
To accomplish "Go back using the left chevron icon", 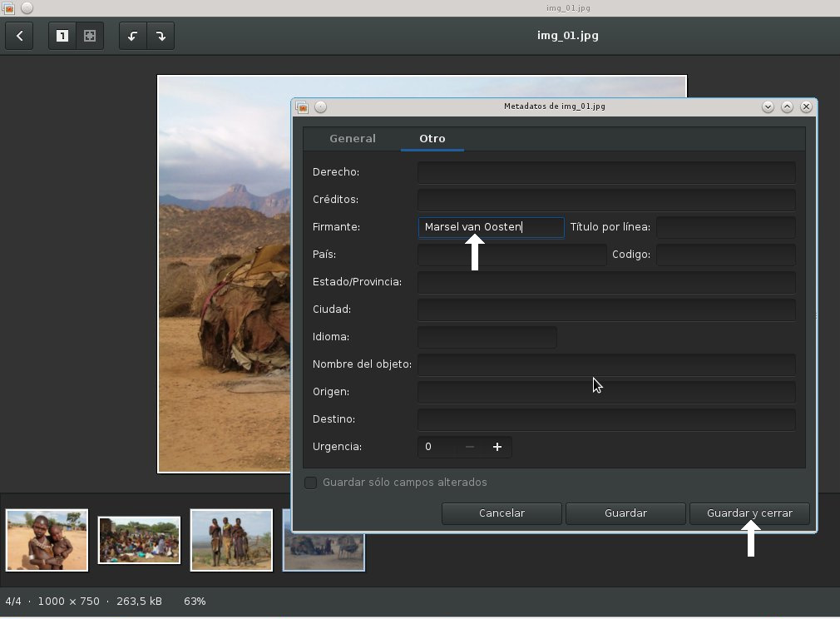I will pos(19,36).
